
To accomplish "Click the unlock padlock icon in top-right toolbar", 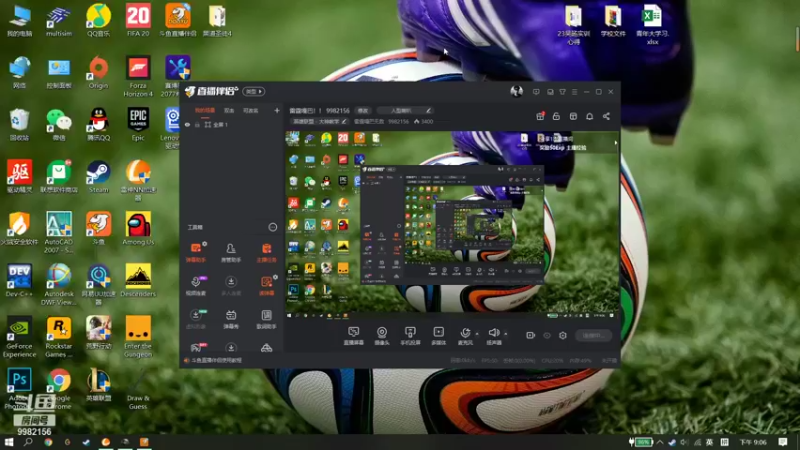I will (x=556, y=116).
